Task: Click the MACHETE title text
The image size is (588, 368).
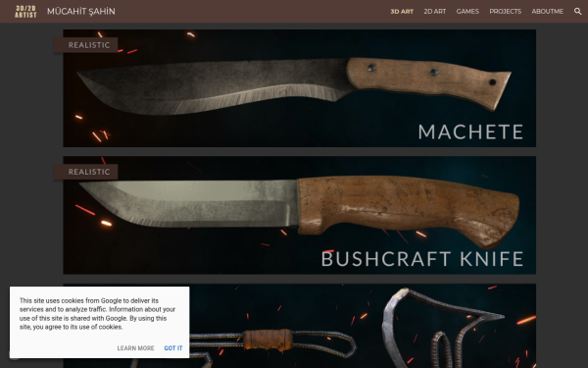Action: (470, 131)
